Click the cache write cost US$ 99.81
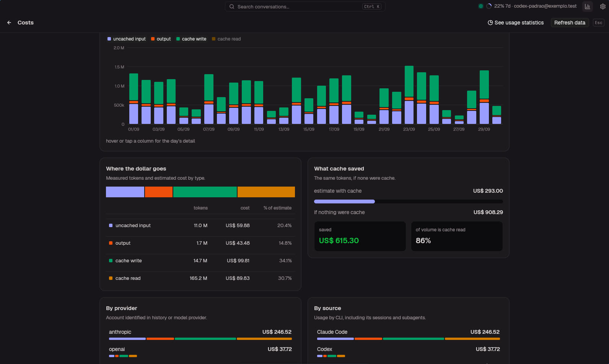The width and height of the screenshot is (609, 364). point(238,261)
